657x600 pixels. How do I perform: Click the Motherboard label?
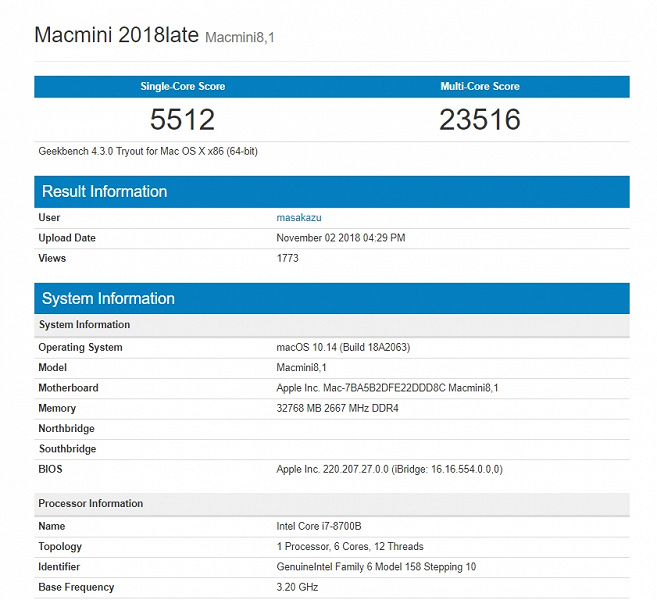68,388
